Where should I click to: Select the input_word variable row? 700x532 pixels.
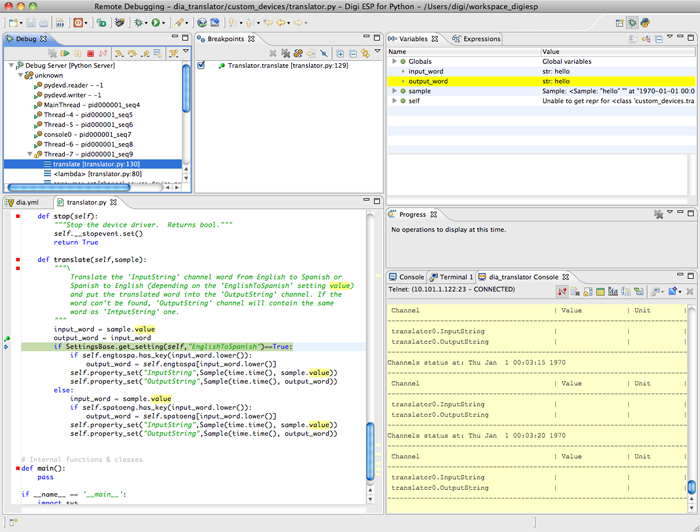pyautogui.click(x=541, y=71)
